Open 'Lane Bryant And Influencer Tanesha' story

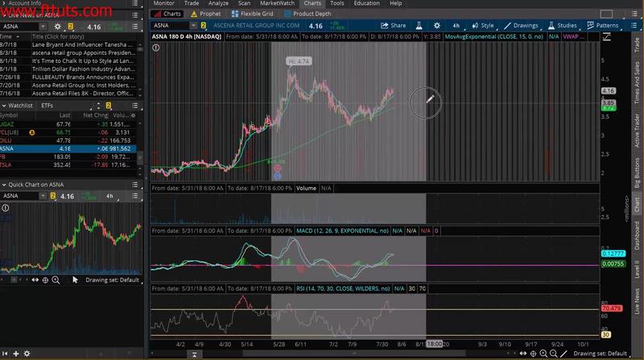[x=82, y=45]
